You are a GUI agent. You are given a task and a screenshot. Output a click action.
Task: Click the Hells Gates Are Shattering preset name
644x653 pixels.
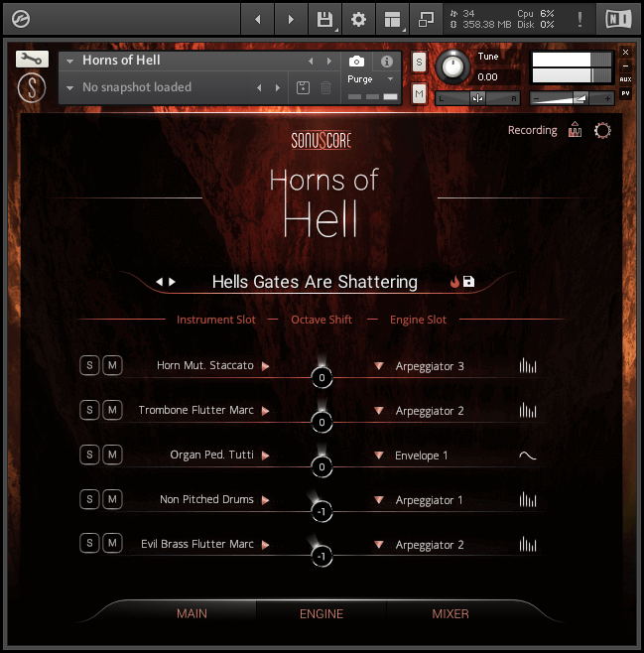coord(315,282)
